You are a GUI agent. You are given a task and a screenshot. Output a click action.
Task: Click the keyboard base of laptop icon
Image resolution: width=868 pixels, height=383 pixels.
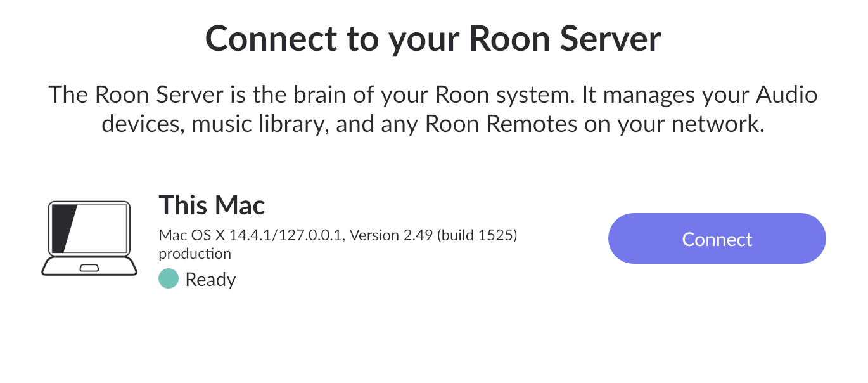coord(89,266)
